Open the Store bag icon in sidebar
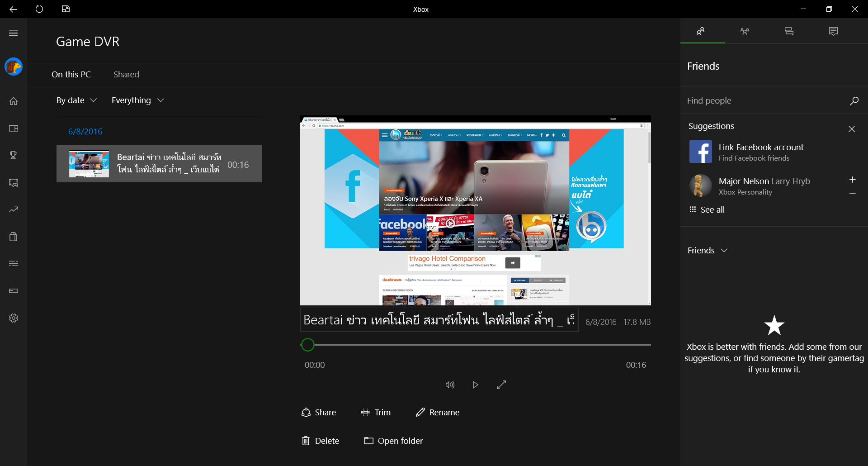The width and height of the screenshot is (868, 466). (14, 237)
